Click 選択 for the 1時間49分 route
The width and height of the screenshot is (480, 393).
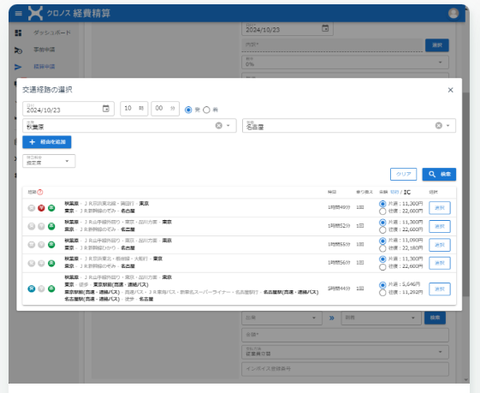click(x=440, y=208)
